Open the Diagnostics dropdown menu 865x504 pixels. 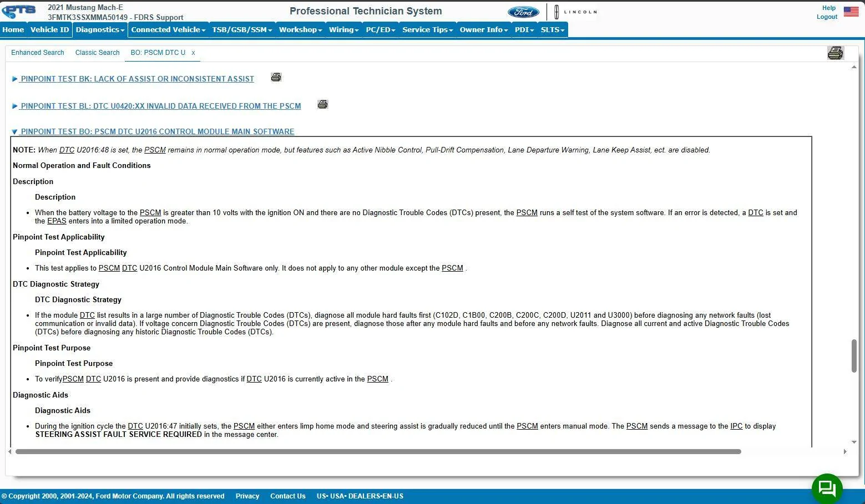pos(100,30)
